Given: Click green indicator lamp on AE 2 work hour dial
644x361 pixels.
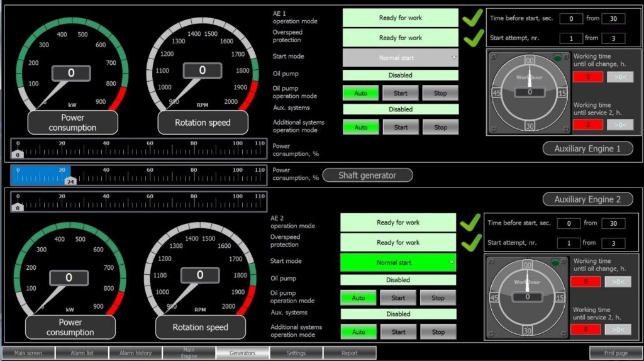Looking at the screenshot, I should tap(555, 262).
